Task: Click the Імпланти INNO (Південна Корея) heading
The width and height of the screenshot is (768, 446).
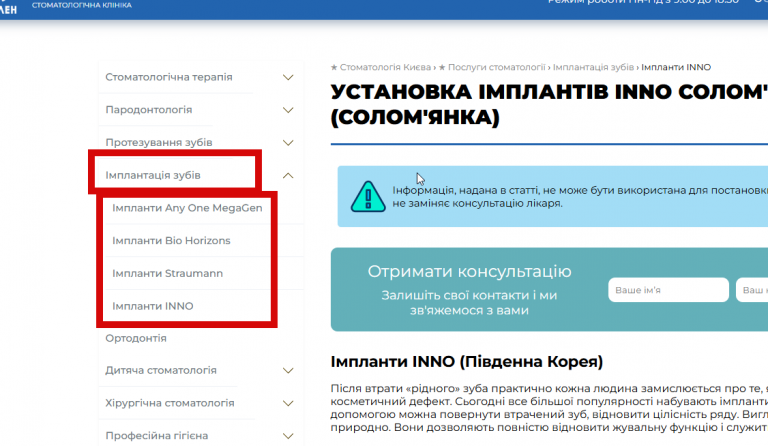Action: coord(466,362)
